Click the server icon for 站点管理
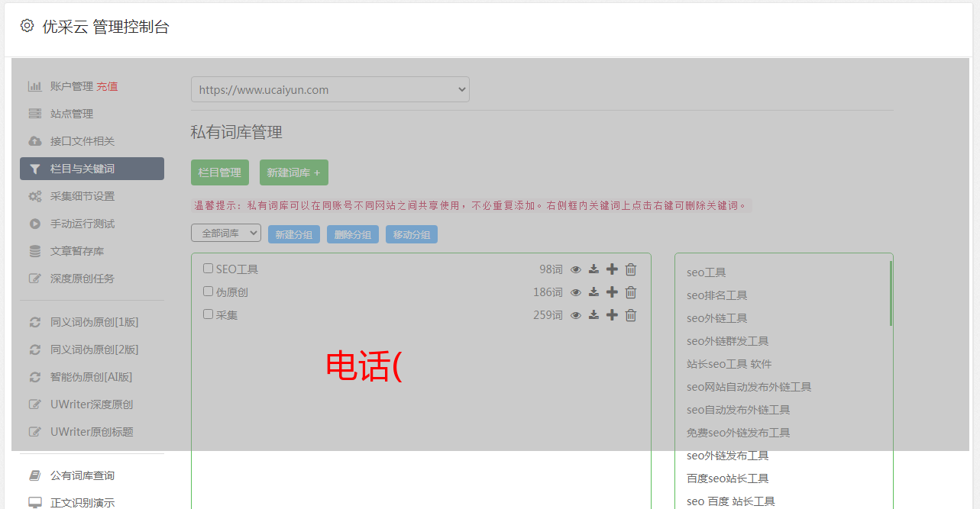The image size is (980, 509). (34, 114)
